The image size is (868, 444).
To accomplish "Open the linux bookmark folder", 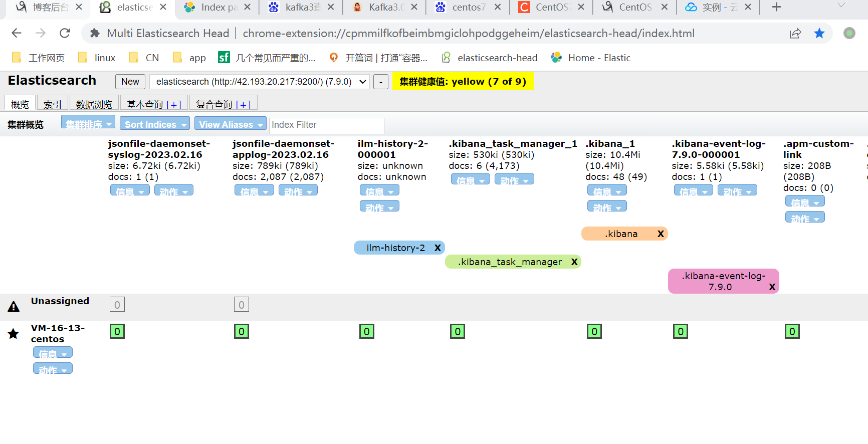I will point(97,58).
